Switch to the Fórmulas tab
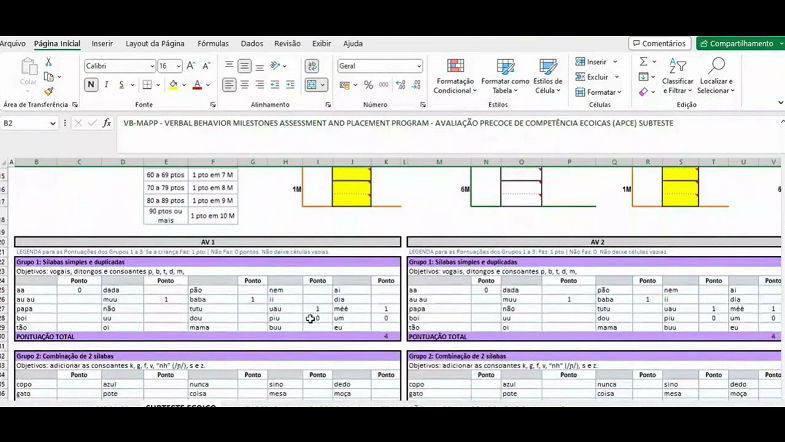Screen dimensions: 785x442 click(x=212, y=44)
